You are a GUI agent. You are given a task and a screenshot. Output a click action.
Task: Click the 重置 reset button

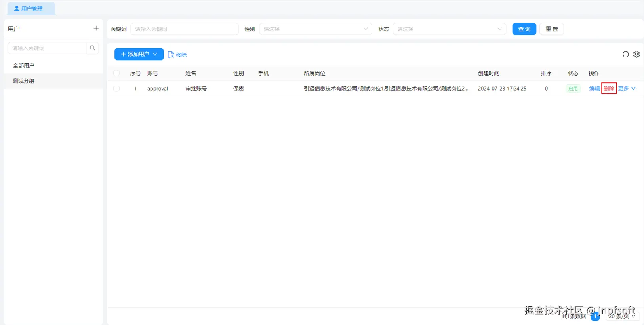click(x=551, y=29)
